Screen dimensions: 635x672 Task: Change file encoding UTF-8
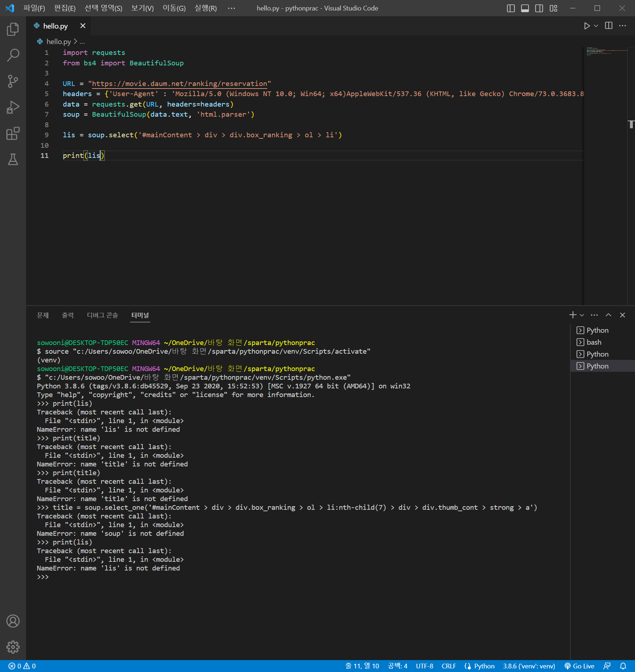(x=424, y=666)
